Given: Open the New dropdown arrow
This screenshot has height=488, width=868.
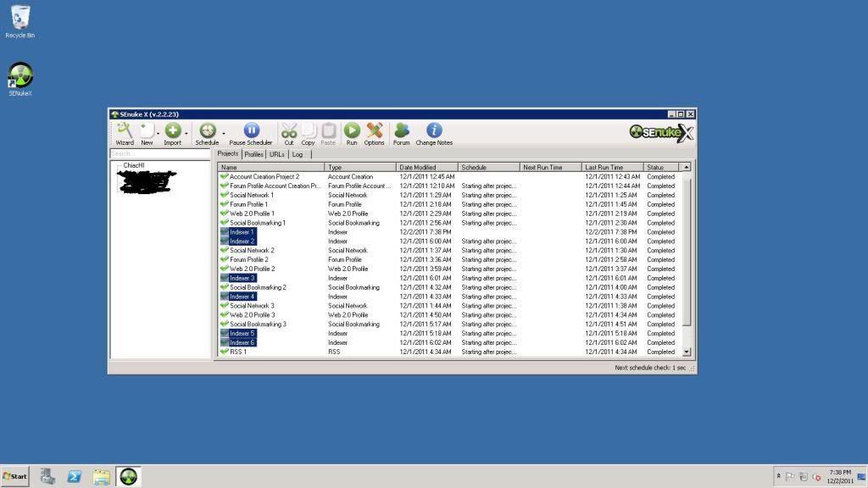Looking at the screenshot, I should 158,133.
